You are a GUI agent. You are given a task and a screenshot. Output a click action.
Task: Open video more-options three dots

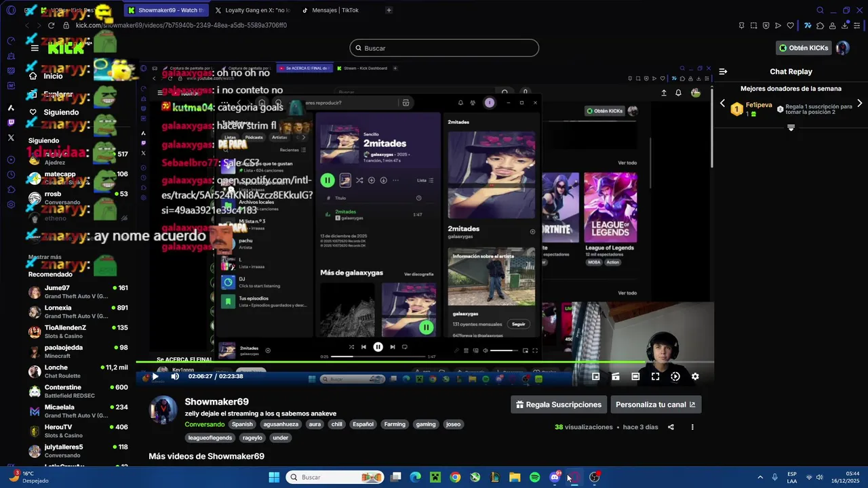click(x=692, y=427)
